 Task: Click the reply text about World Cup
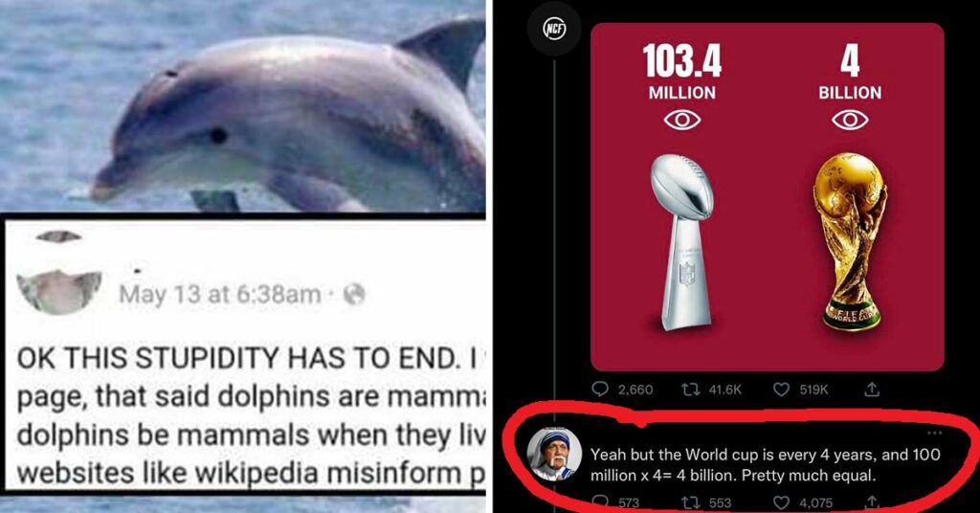click(x=766, y=465)
